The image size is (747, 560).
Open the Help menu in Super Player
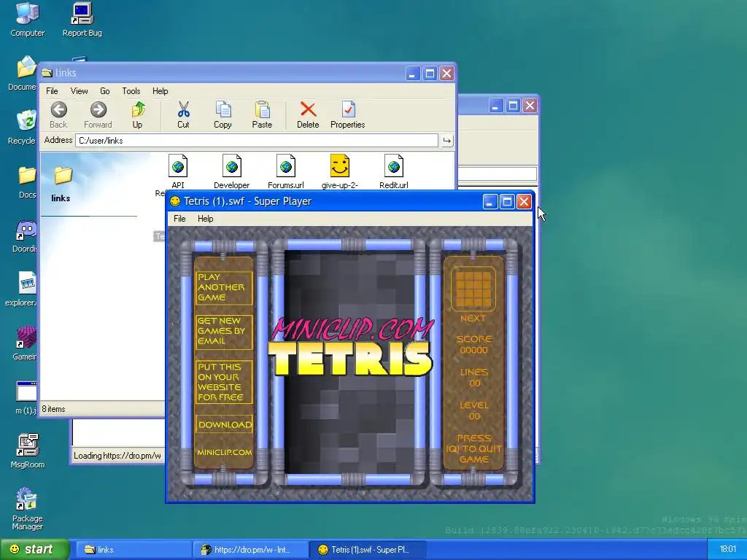click(x=205, y=219)
